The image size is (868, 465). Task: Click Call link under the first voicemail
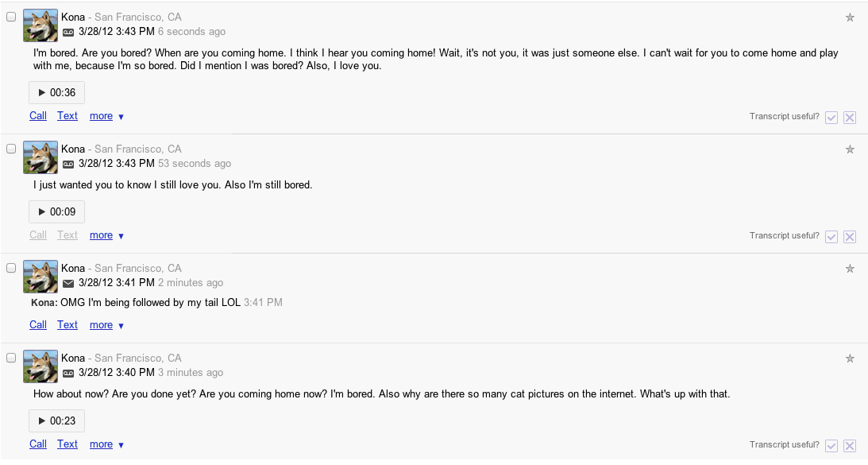[38, 116]
